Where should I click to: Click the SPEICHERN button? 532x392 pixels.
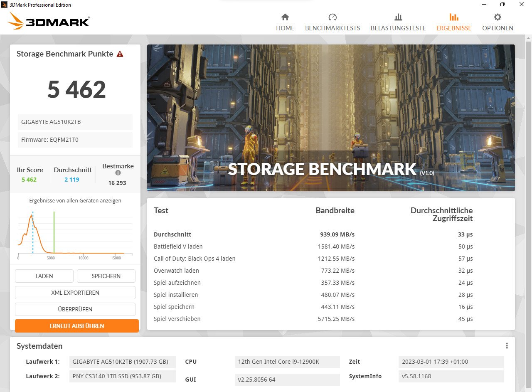pyautogui.click(x=106, y=276)
